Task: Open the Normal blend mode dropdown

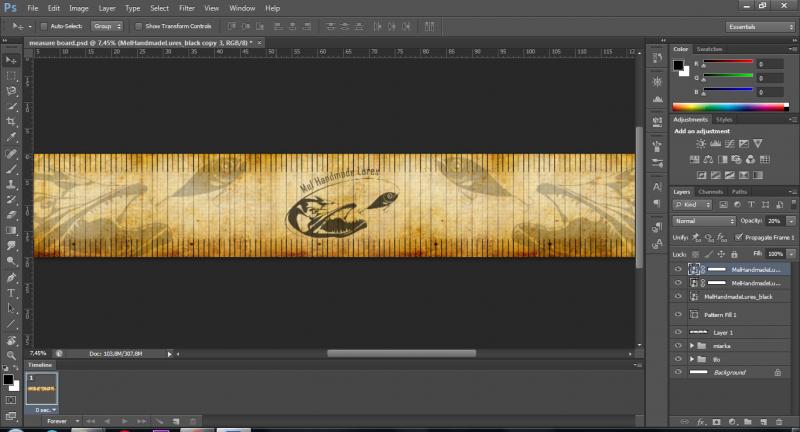Action: 704,220
